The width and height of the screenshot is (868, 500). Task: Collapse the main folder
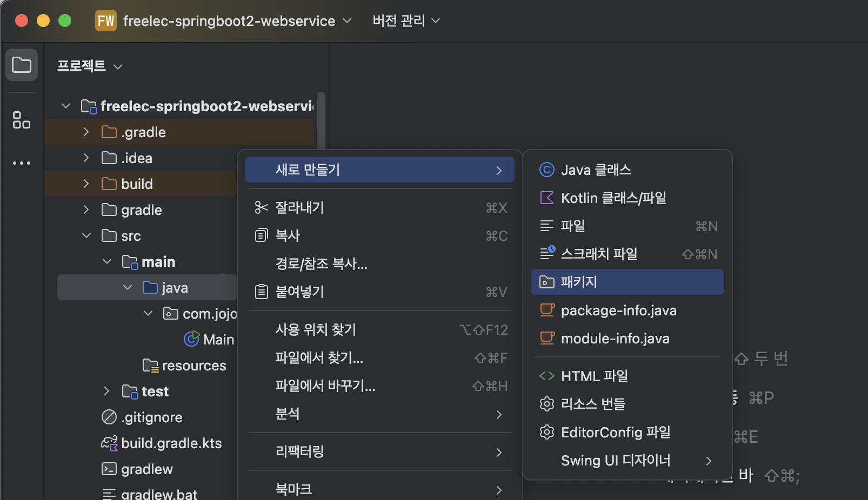tap(107, 261)
